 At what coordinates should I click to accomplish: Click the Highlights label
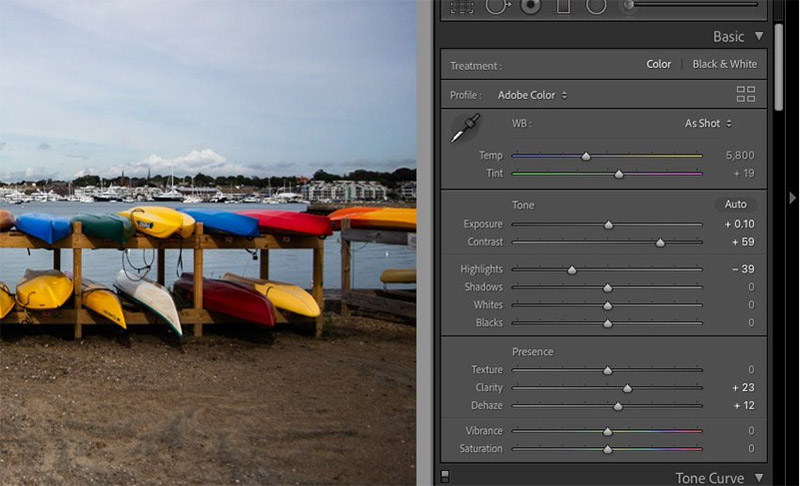pyautogui.click(x=481, y=269)
